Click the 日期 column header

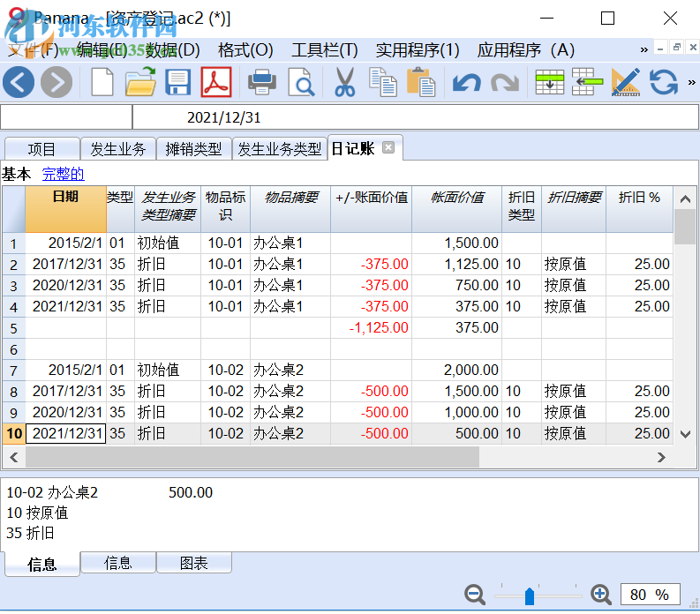(x=65, y=209)
